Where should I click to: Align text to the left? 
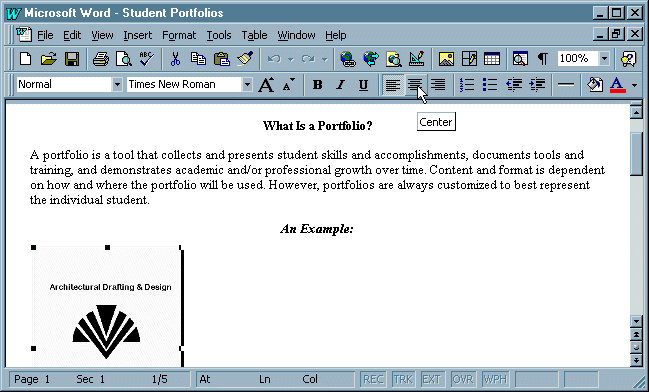coord(392,85)
